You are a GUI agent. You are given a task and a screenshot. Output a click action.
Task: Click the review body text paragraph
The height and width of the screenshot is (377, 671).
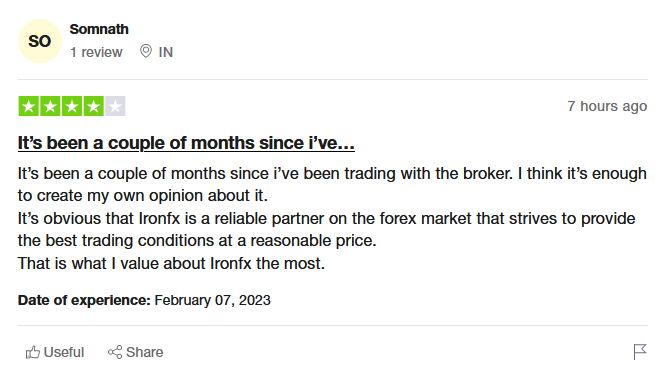click(332, 218)
